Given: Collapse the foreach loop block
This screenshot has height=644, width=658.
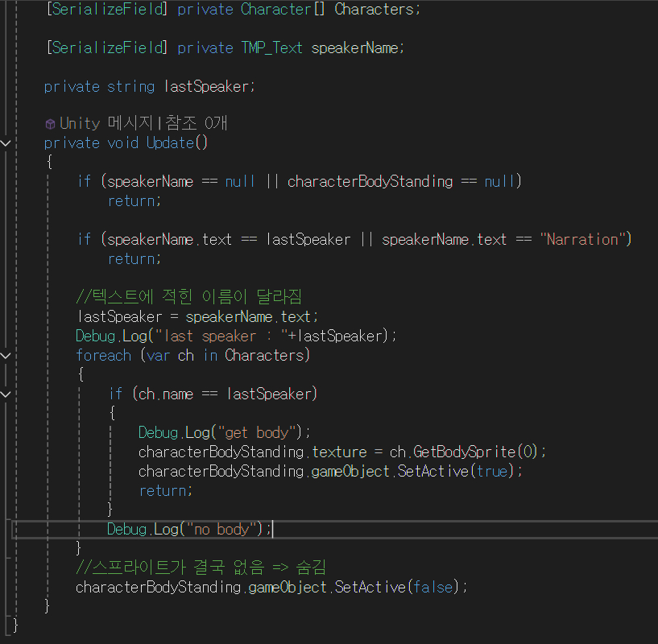Looking at the screenshot, I should click(6, 355).
